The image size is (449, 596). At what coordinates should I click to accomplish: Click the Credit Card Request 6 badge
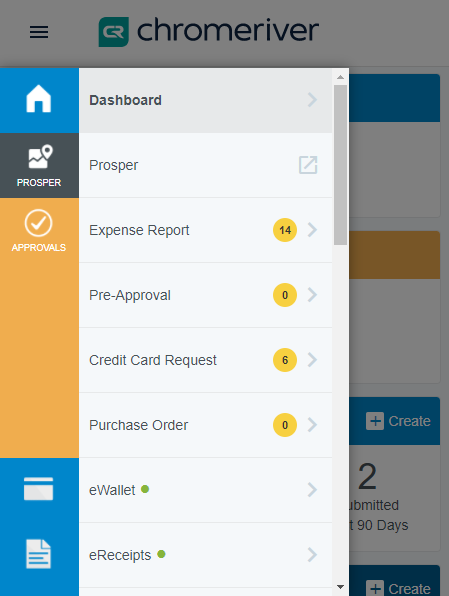(285, 360)
